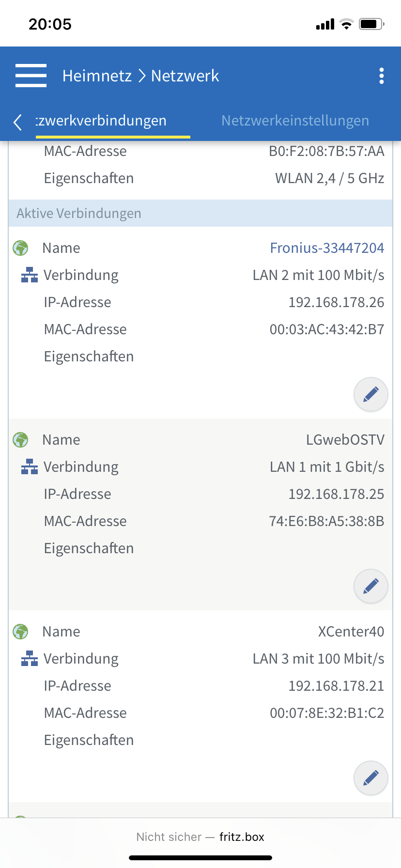The width and height of the screenshot is (401, 868).
Task: Select the globe icon beside XCenter40
Action: (x=20, y=632)
